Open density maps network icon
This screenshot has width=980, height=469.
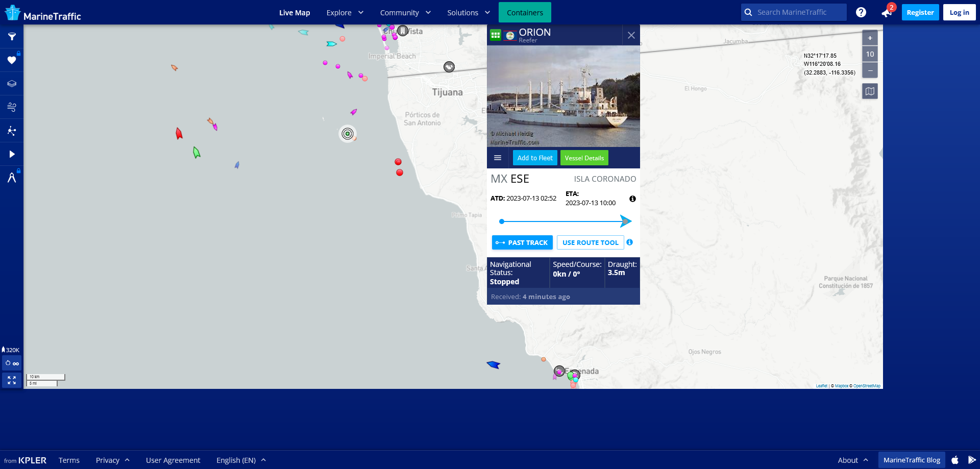click(12, 131)
